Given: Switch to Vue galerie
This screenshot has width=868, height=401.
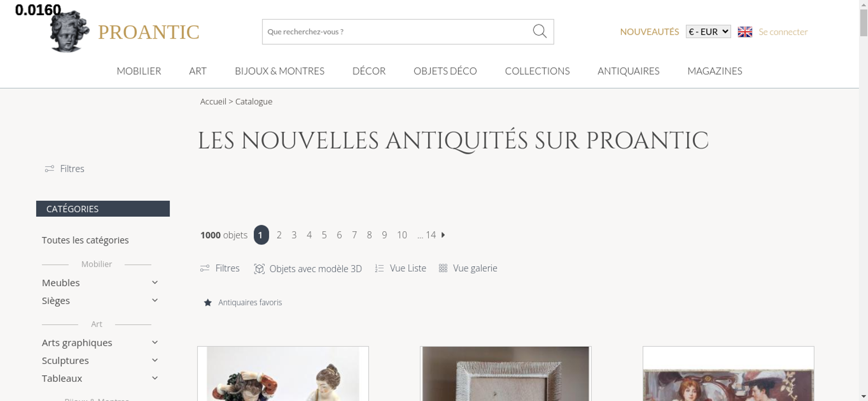Looking at the screenshot, I should tap(468, 268).
